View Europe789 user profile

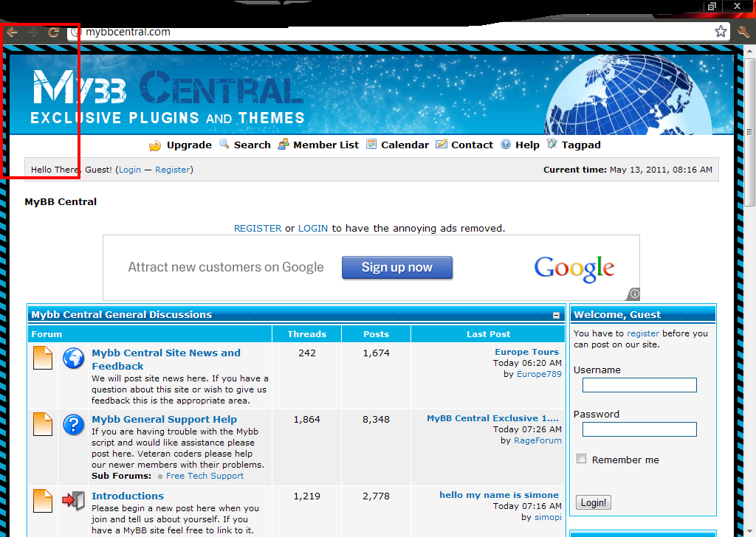click(x=539, y=374)
